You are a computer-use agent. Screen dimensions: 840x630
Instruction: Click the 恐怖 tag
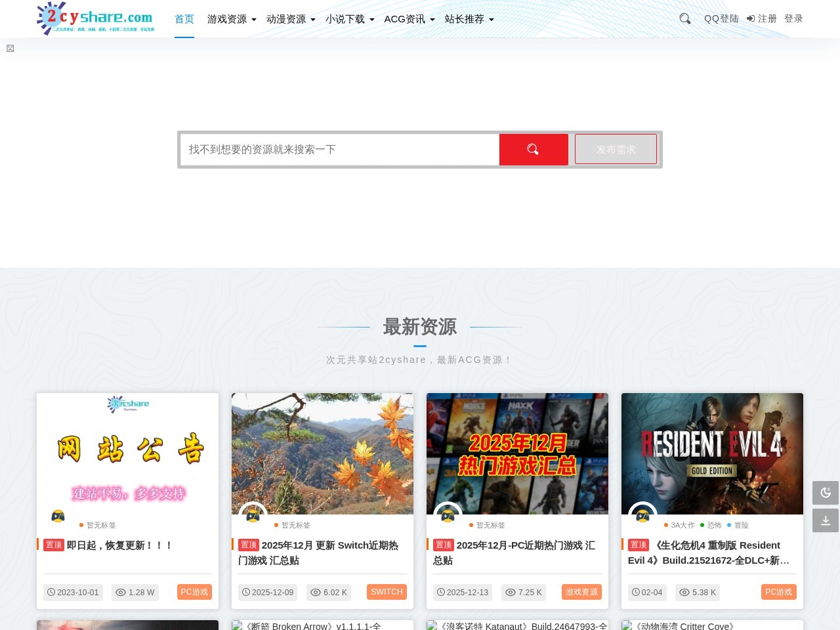pos(711,525)
